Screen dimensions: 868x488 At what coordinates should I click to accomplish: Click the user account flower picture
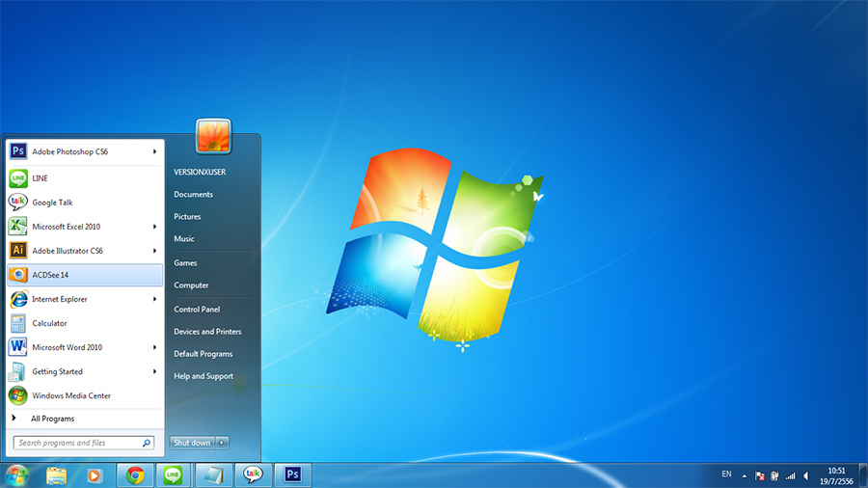coord(214,136)
